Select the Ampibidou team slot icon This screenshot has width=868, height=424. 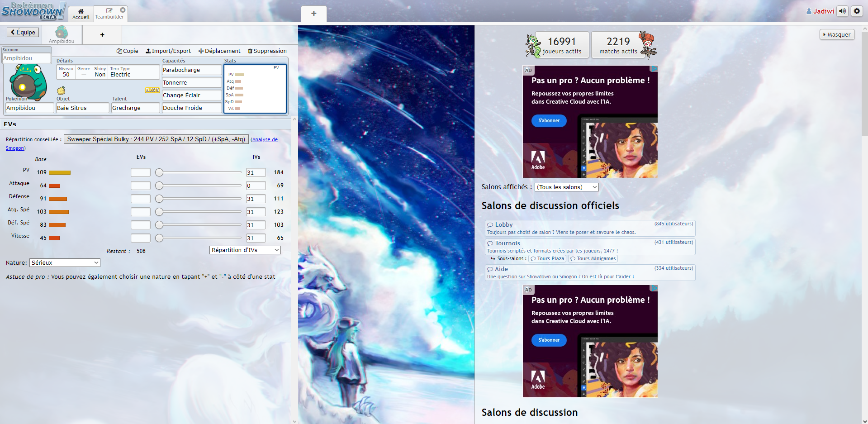62,34
